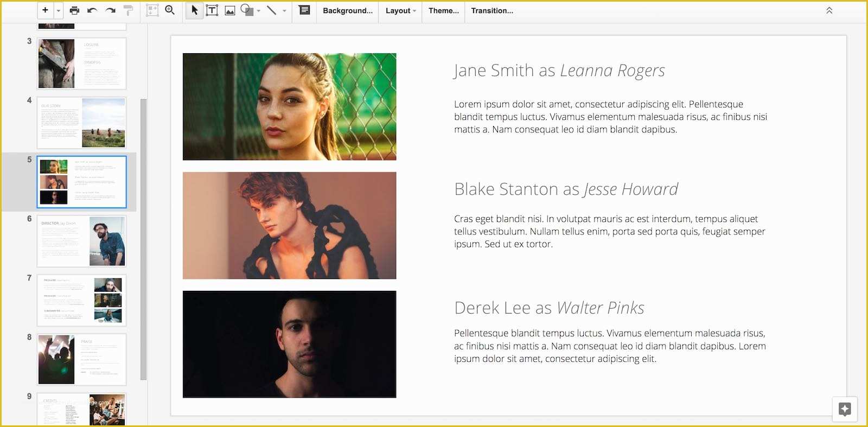Select the line tool

(272, 10)
